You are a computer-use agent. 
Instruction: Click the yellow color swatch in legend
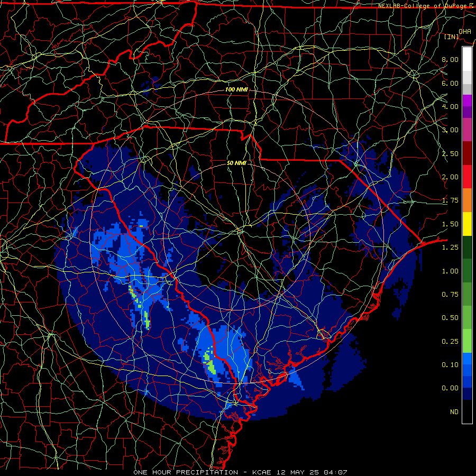[x=467, y=224]
